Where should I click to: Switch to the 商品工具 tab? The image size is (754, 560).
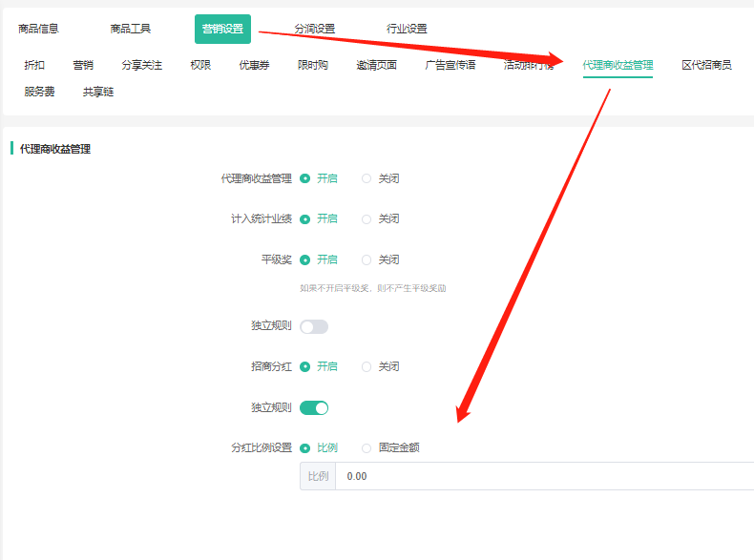130,29
